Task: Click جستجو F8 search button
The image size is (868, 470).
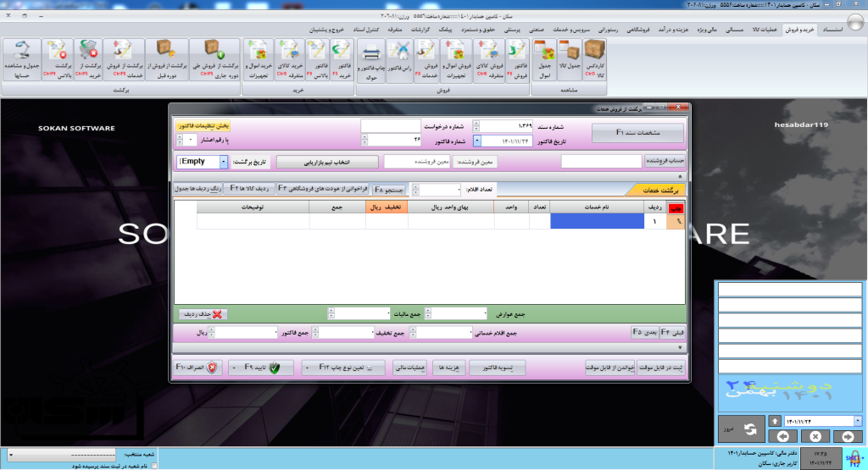Action: coord(389,190)
